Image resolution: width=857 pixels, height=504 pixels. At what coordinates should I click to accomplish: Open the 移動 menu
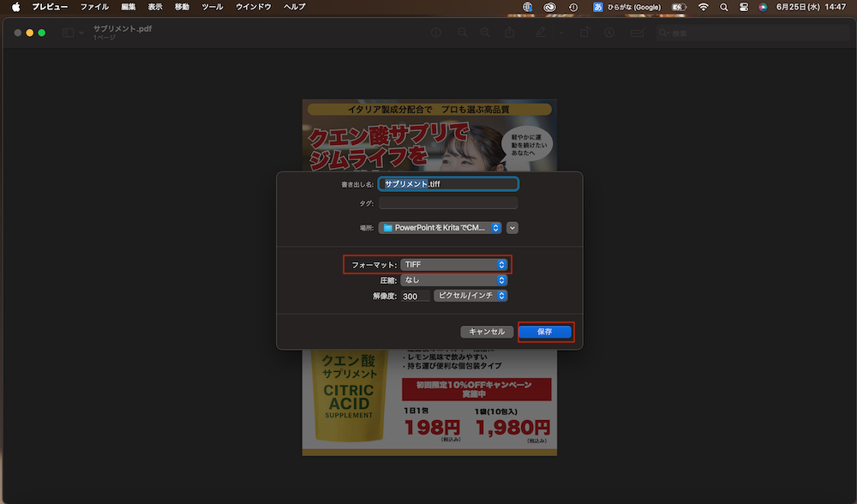click(x=182, y=7)
